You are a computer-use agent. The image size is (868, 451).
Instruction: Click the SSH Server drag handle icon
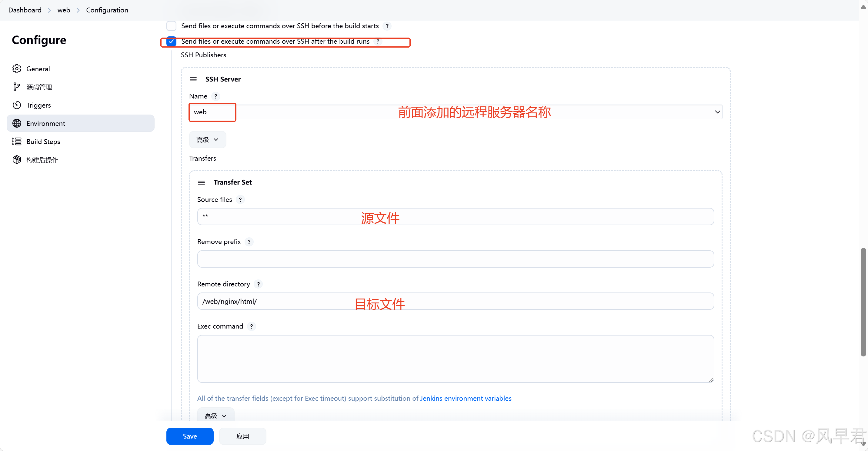193,79
